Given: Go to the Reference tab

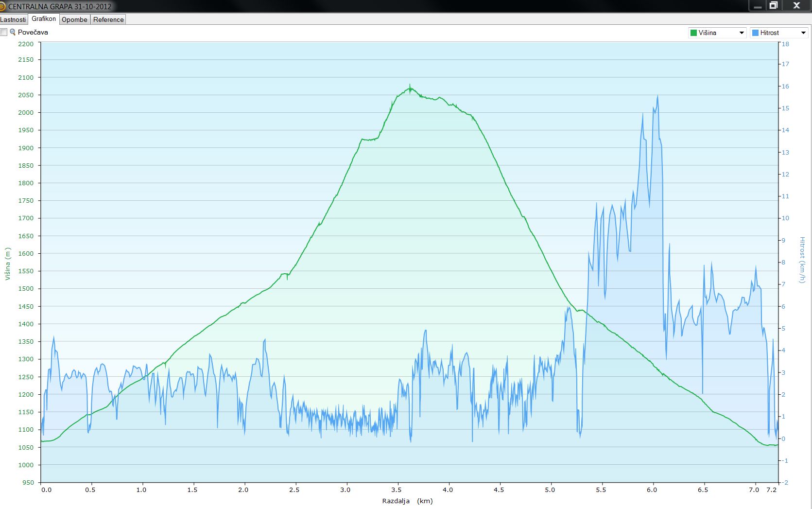Looking at the screenshot, I should [108, 19].
